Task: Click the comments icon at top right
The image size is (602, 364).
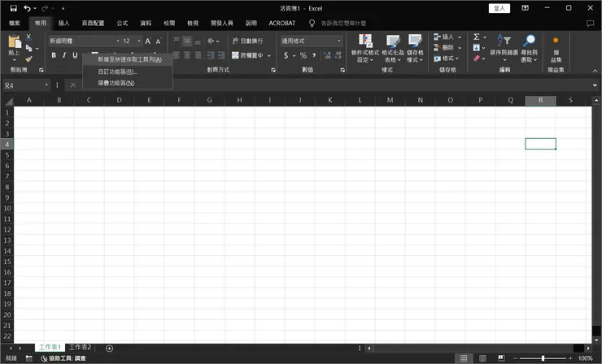Action: coord(590,24)
